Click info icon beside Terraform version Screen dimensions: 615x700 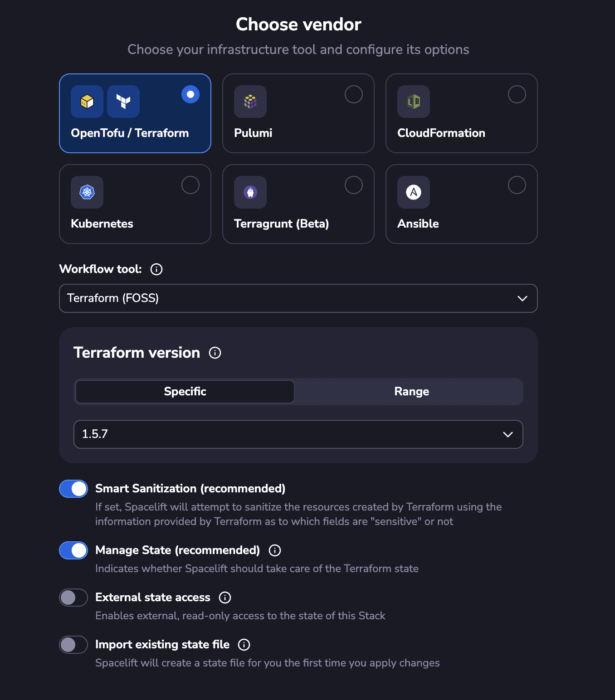coord(215,353)
